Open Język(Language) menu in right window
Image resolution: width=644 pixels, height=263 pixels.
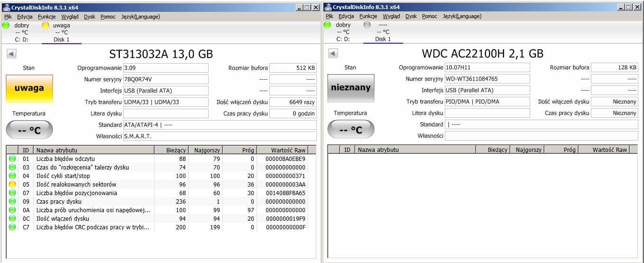pos(462,16)
